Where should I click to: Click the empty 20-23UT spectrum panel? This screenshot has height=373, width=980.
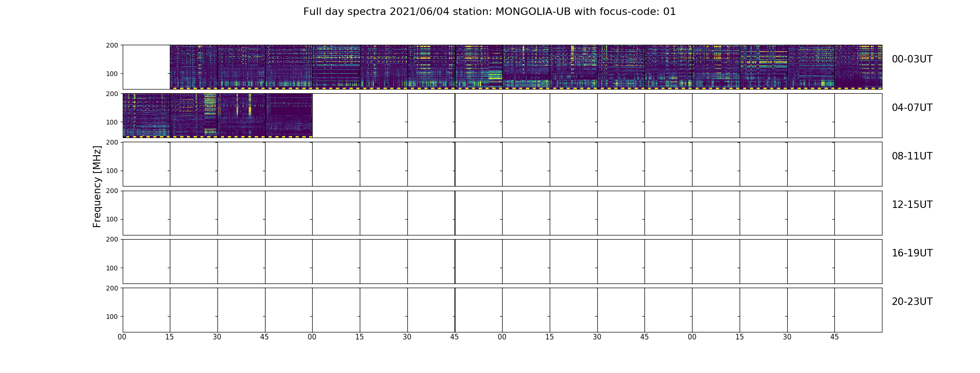pos(502,310)
